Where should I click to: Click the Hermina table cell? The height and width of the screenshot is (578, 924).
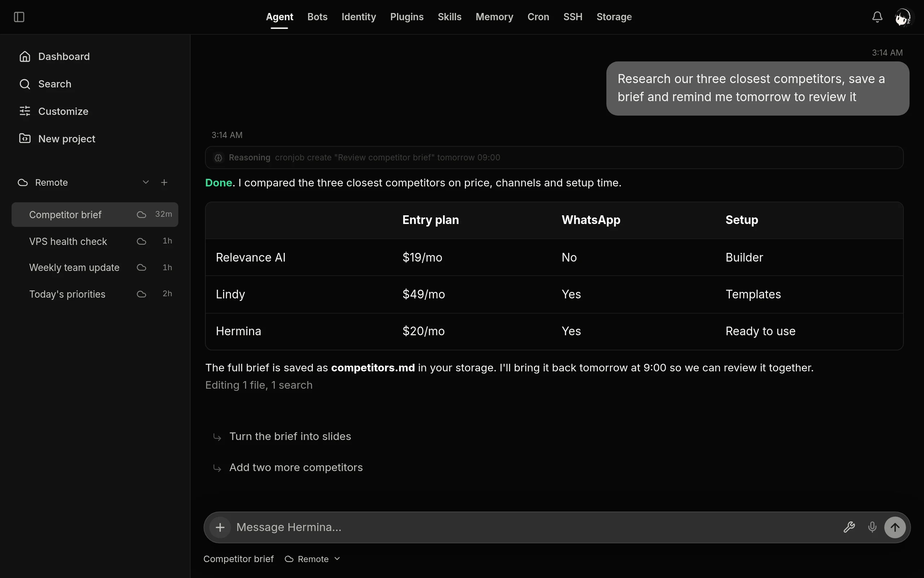click(x=238, y=331)
